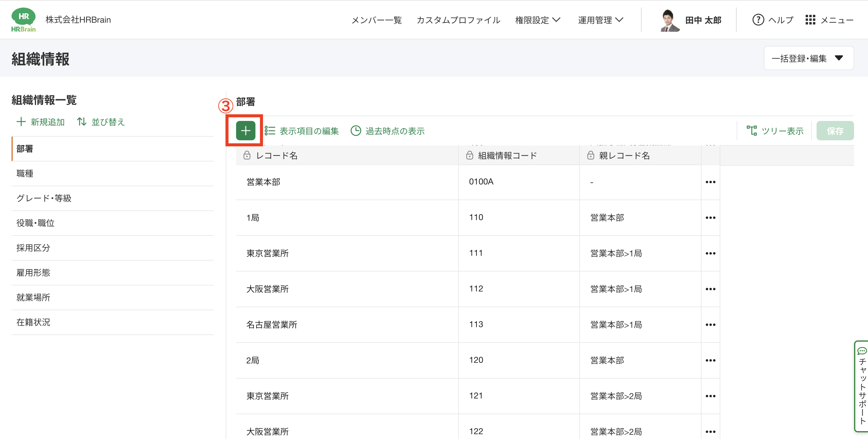Click 並び替え sort option
The height and width of the screenshot is (439, 868).
pyautogui.click(x=101, y=122)
